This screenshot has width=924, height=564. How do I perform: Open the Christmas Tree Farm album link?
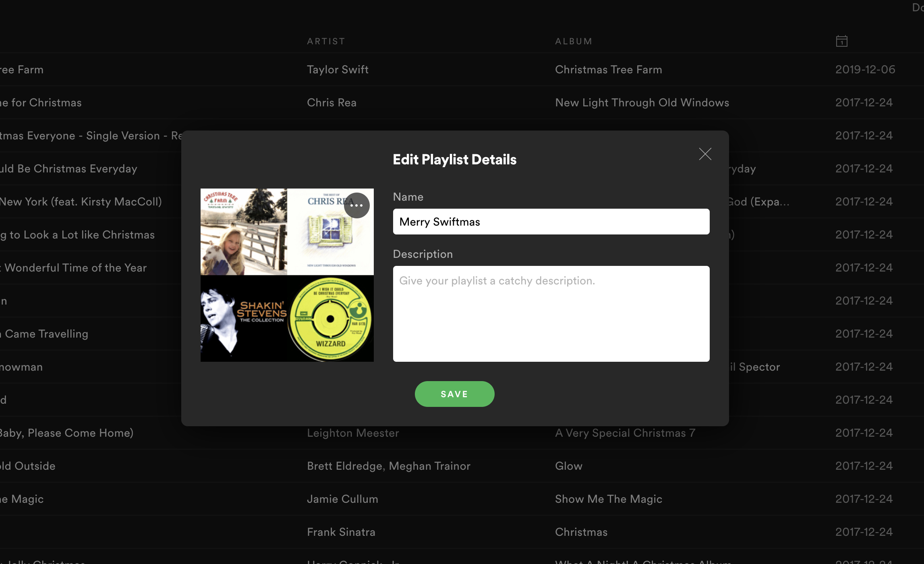click(x=608, y=69)
